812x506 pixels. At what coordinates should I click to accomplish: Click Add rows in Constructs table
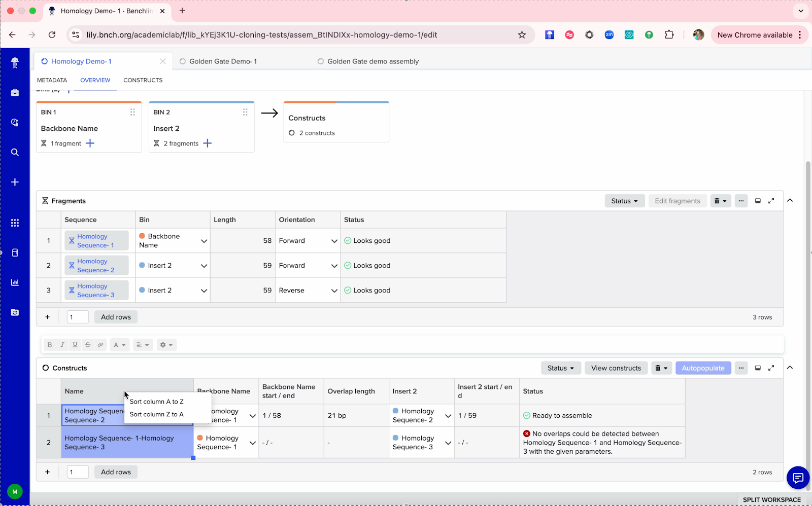[116, 472]
